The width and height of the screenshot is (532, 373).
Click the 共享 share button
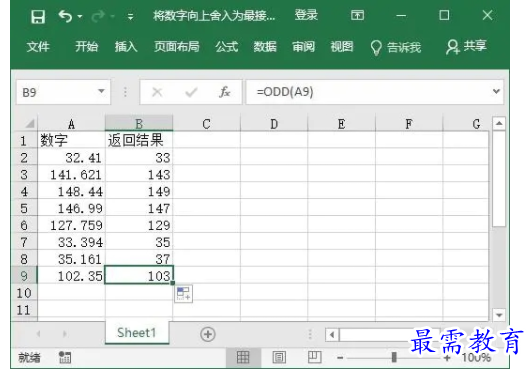coord(467,46)
